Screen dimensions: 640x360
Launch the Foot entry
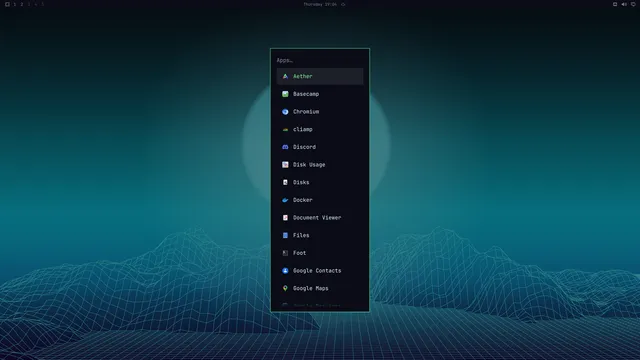click(x=320, y=253)
